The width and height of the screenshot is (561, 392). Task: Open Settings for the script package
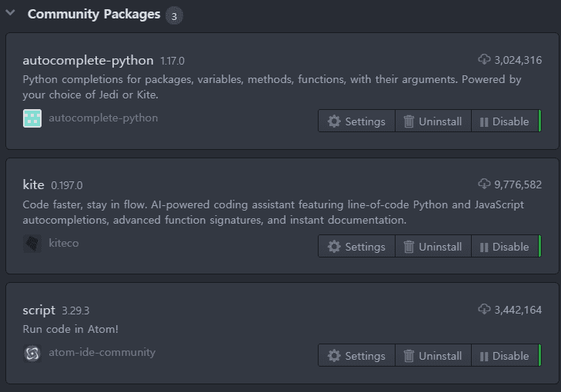[356, 356]
